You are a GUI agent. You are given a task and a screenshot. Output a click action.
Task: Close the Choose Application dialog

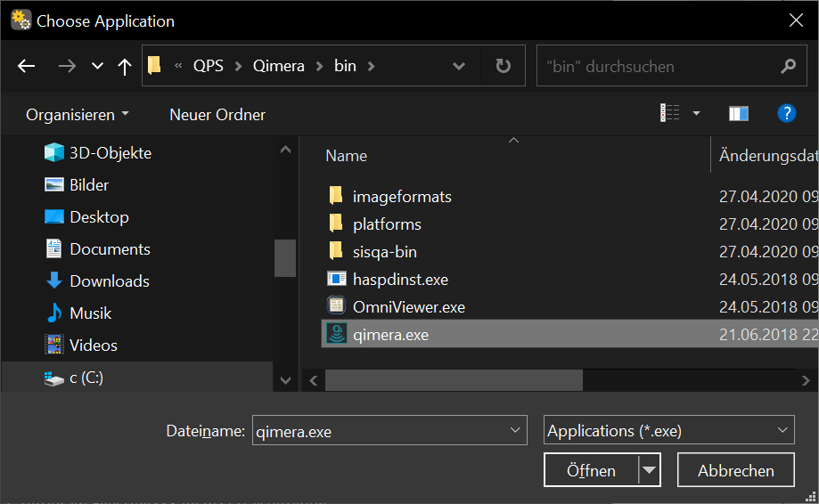point(796,20)
